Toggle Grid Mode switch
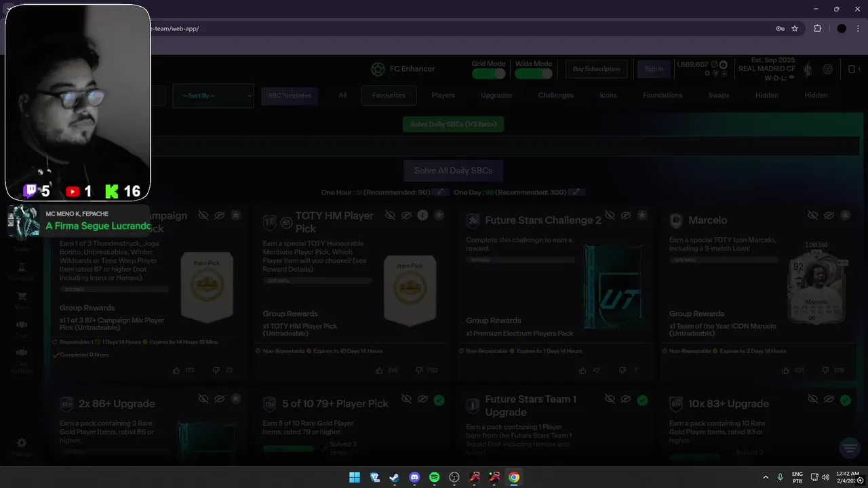868x488 pixels. tap(488, 73)
